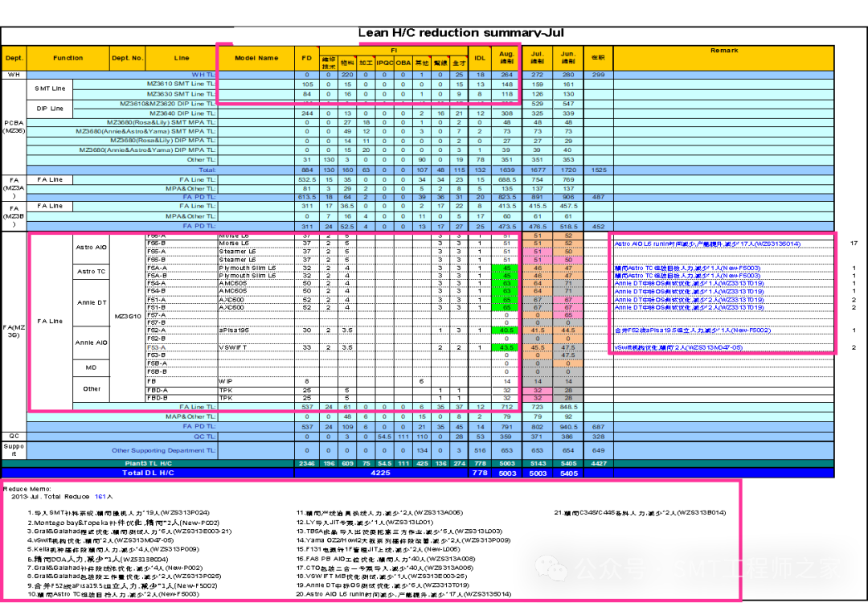
Task: Click the 4225 value in Total DL row
Action: [380, 473]
